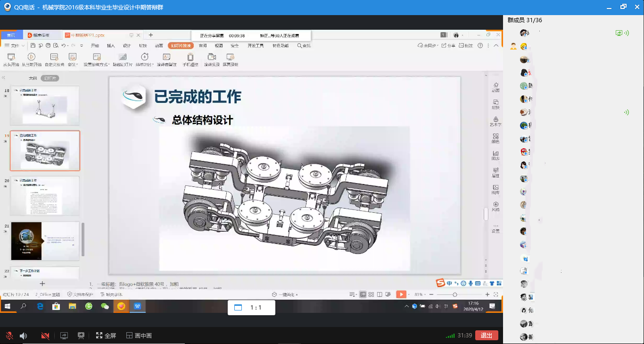Open the 动画 animation side panel icon

[x=495, y=87]
